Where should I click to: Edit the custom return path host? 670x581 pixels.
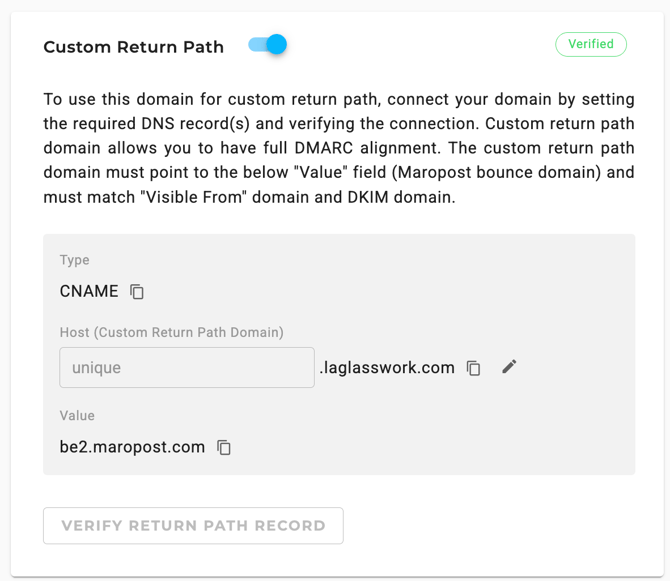[x=509, y=367]
